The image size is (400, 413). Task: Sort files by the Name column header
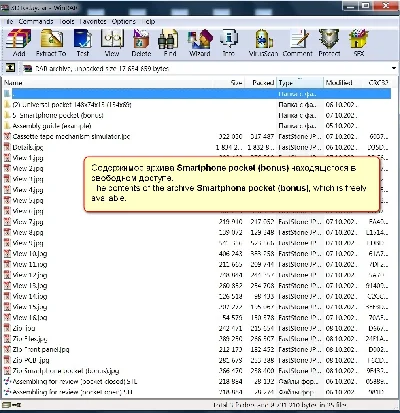(107, 82)
